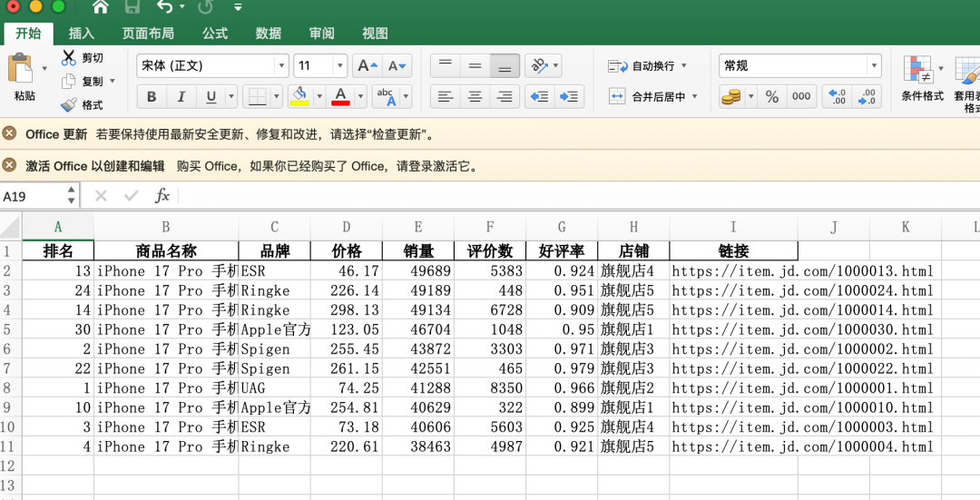
Task: Apply the yellow fill color bucket
Action: [x=300, y=96]
